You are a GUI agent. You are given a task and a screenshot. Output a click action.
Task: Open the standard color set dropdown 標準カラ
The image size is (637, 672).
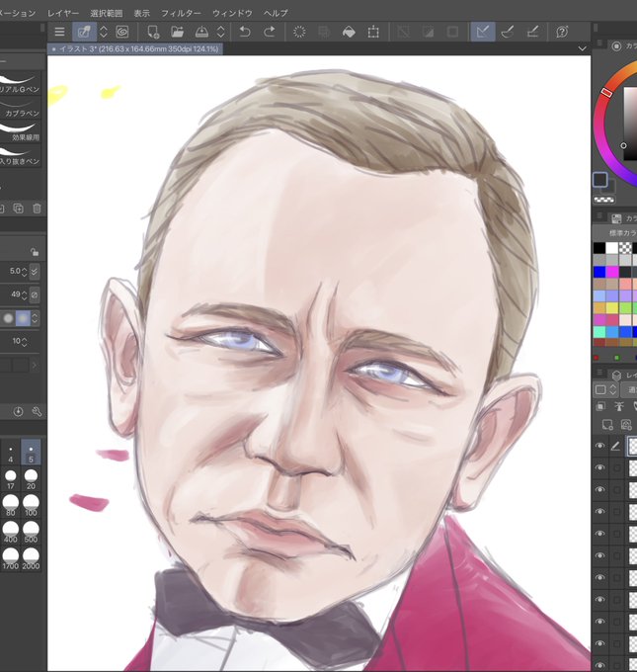pos(620,233)
